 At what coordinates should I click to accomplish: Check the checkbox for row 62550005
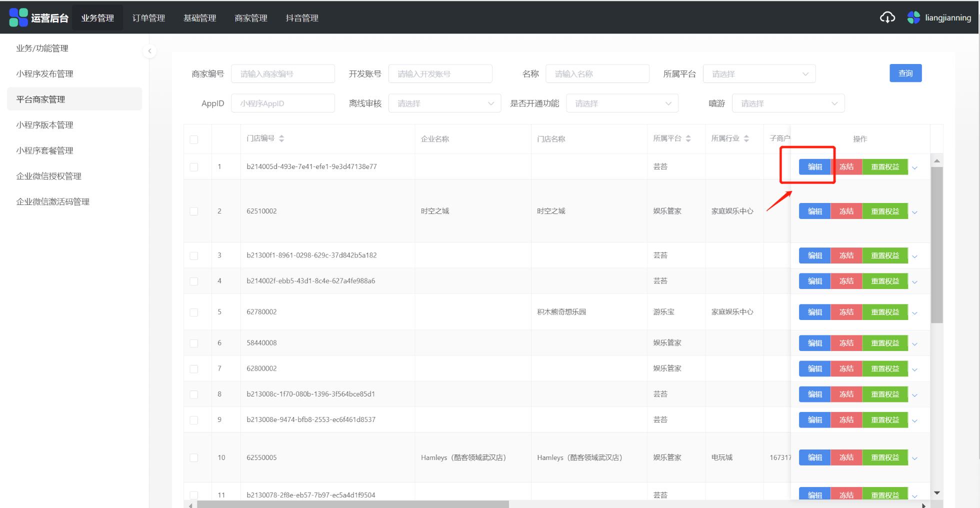(194, 458)
